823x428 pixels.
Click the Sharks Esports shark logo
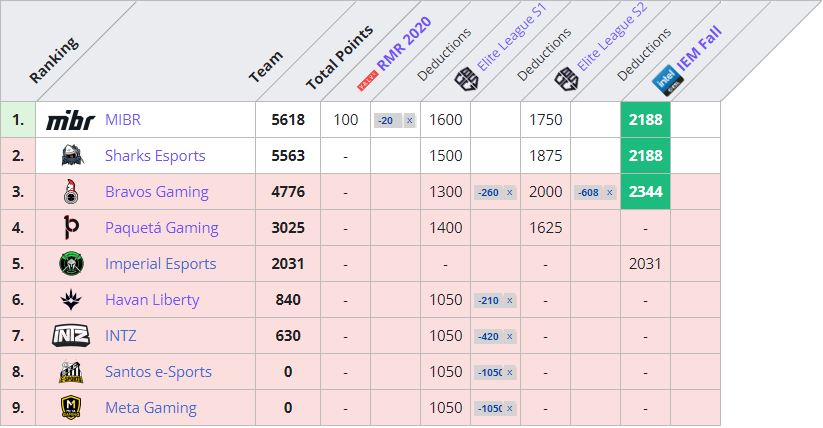click(71, 156)
